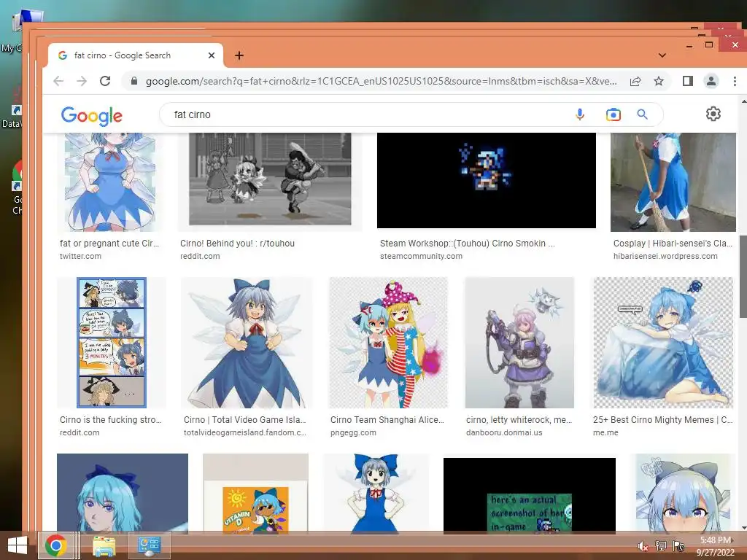747x560 pixels.
Task: Submit search with magnifier icon
Action: click(642, 114)
